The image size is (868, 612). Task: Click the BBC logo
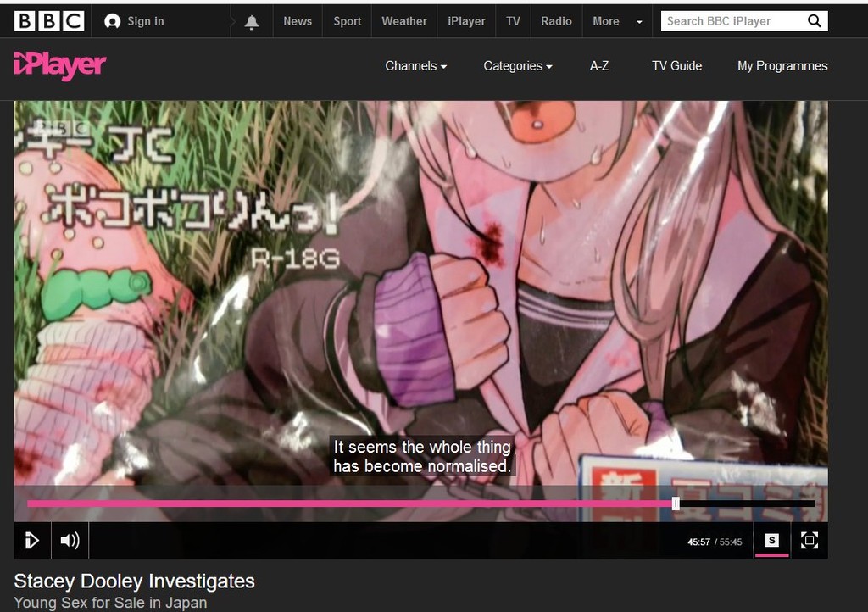(x=49, y=21)
